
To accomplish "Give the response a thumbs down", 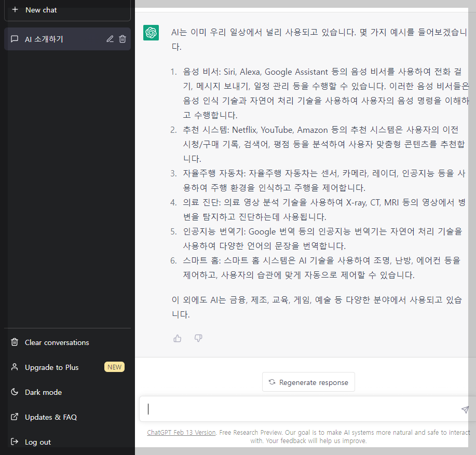I will tap(198, 338).
